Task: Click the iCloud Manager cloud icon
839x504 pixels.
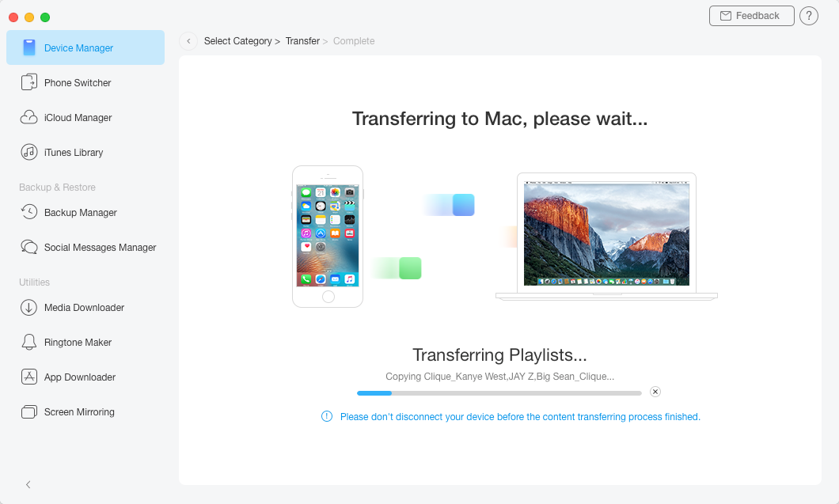Action: point(29,118)
